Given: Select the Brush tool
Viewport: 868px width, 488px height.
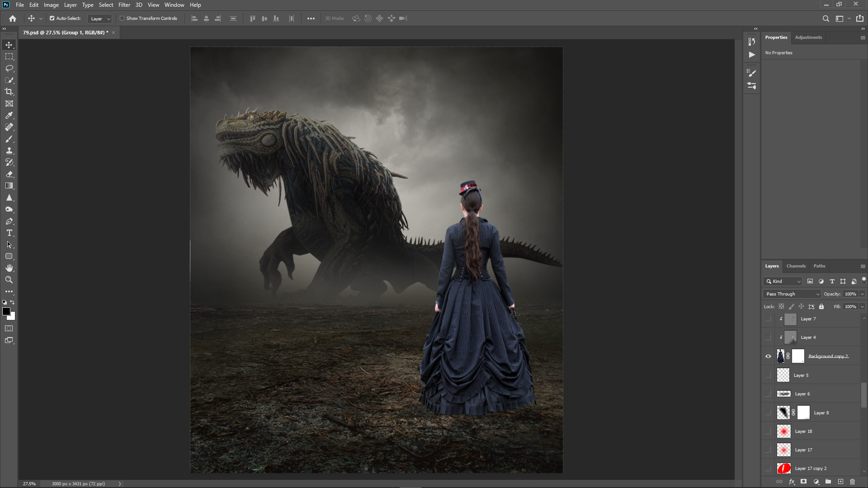Looking at the screenshot, I should point(9,139).
